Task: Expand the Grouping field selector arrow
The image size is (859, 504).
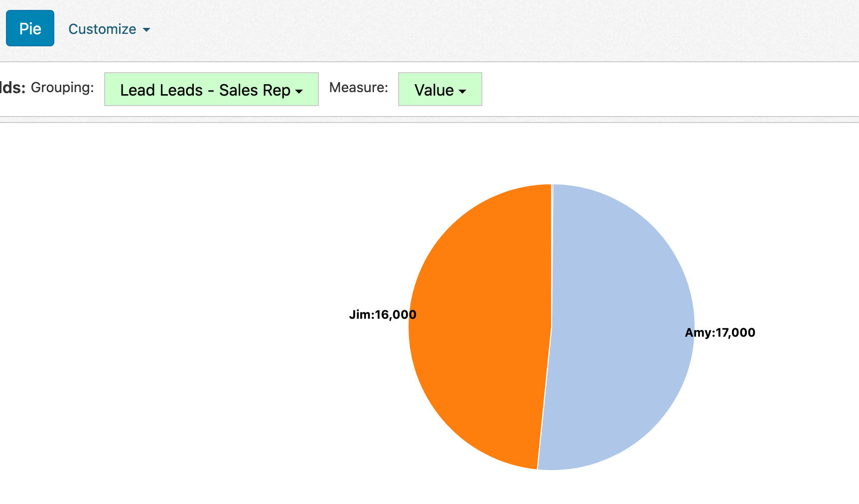Action: pyautogui.click(x=298, y=91)
